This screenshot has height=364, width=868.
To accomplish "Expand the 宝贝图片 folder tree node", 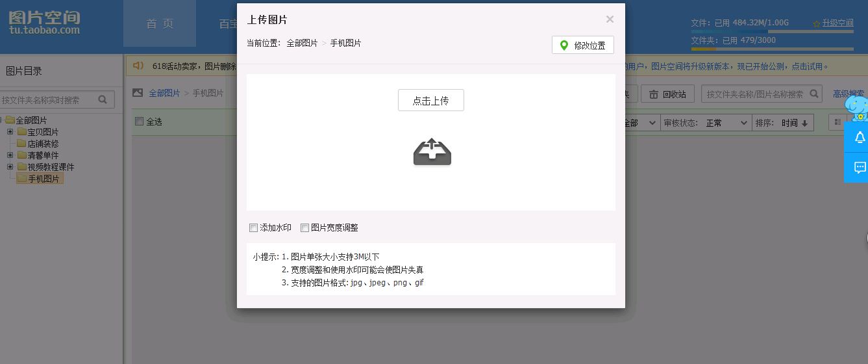I will click(x=10, y=132).
